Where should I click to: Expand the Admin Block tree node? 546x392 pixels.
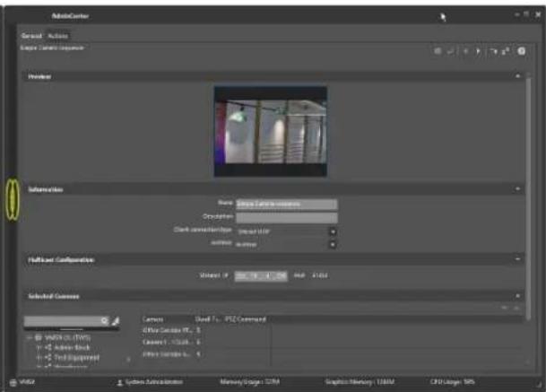point(39,348)
